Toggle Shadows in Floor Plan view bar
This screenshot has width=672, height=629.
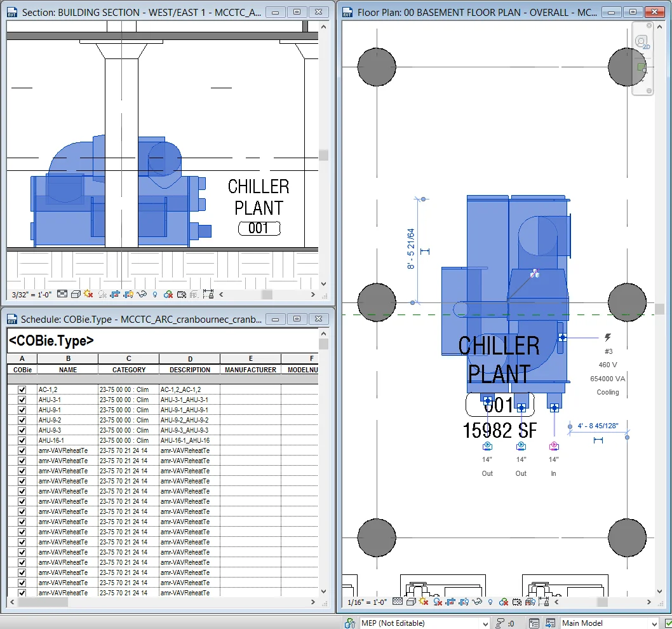click(438, 602)
